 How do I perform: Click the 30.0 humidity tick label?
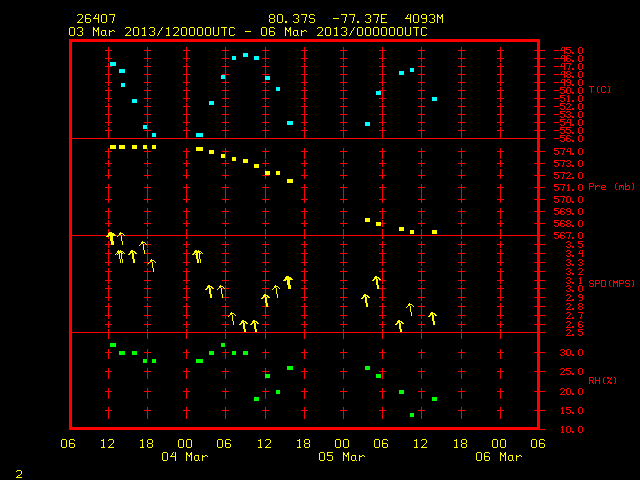(571, 353)
